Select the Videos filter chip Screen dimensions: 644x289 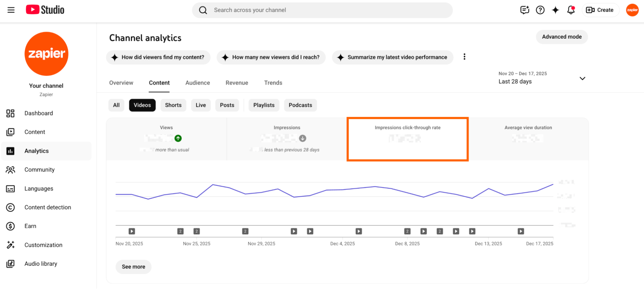142,105
